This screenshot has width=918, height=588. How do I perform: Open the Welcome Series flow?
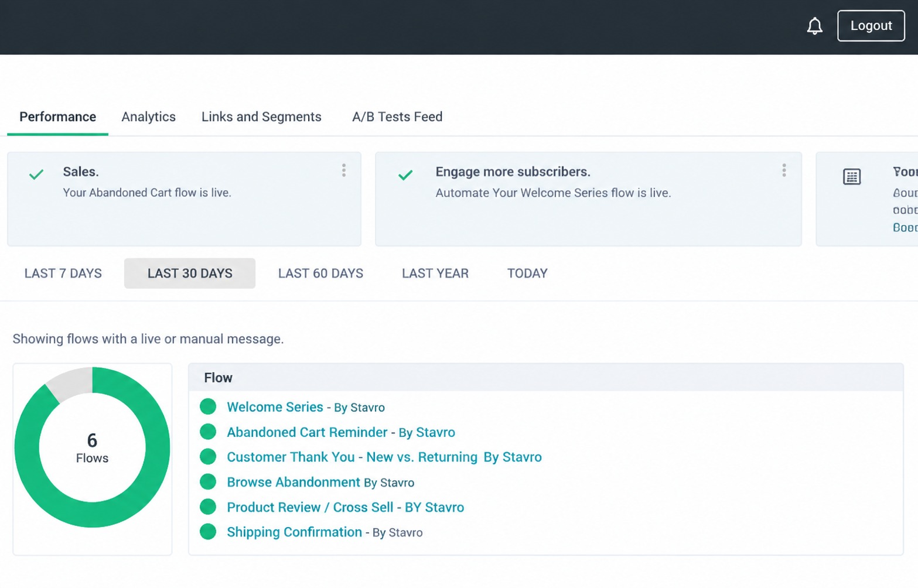click(275, 407)
